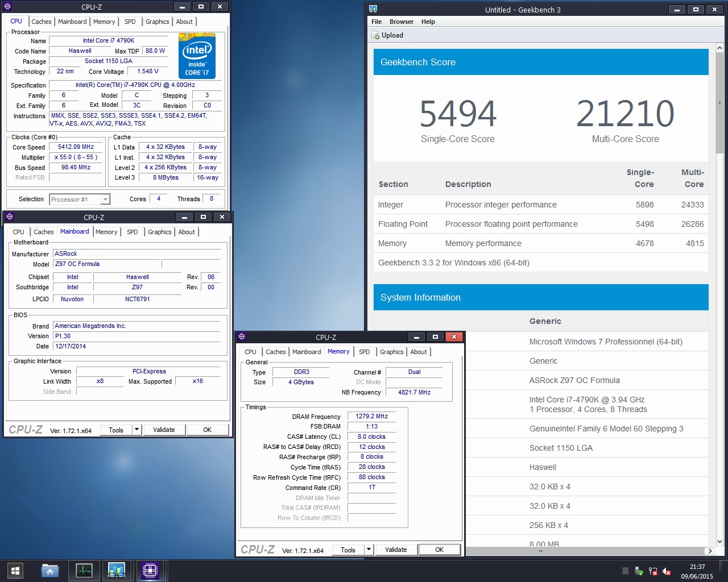Click the BIOS version P1.30 field
The image size is (728, 582).
[x=137, y=336]
